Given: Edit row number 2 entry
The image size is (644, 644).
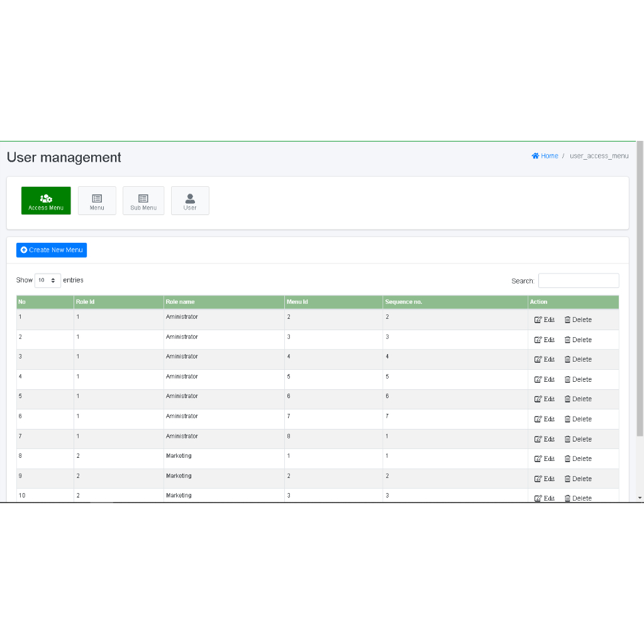Looking at the screenshot, I should coord(544,340).
